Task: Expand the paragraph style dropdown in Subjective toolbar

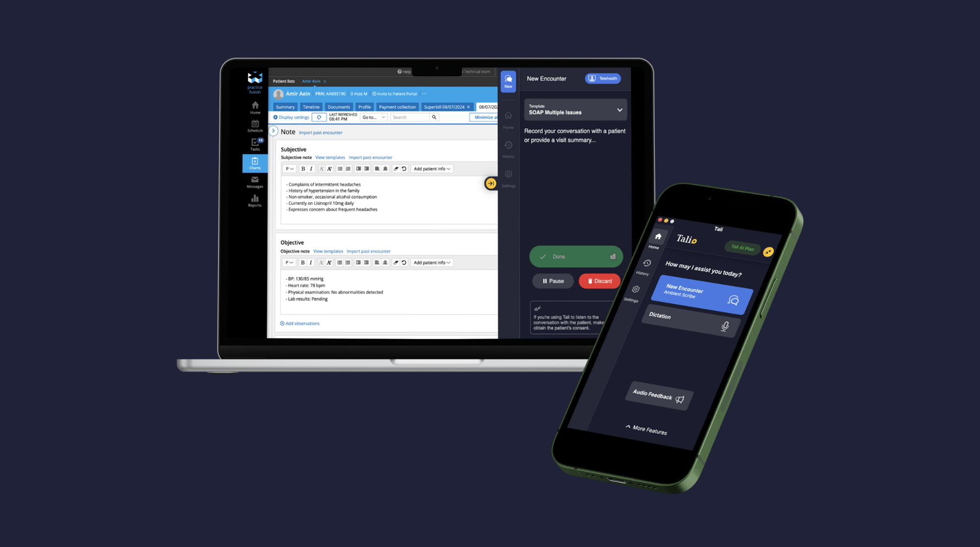Action: coord(290,169)
